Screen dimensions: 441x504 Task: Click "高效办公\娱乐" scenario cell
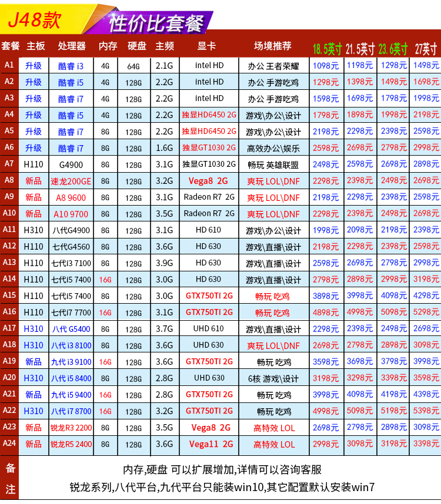point(273,148)
